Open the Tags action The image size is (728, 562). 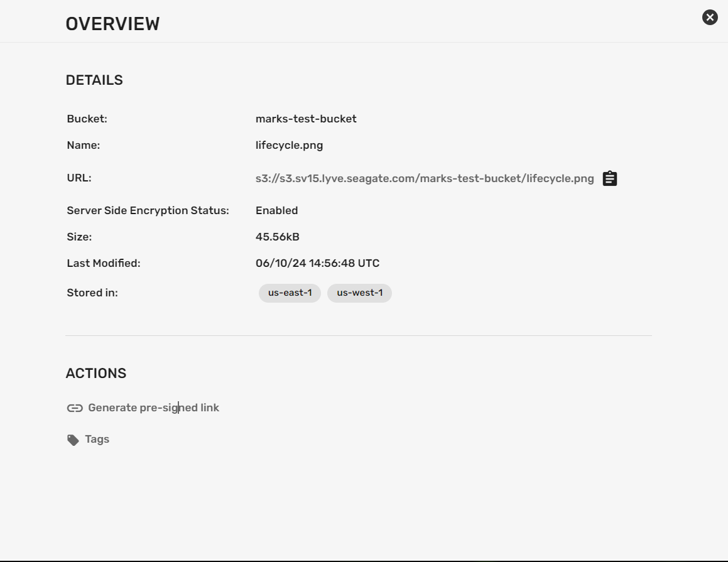pos(97,440)
